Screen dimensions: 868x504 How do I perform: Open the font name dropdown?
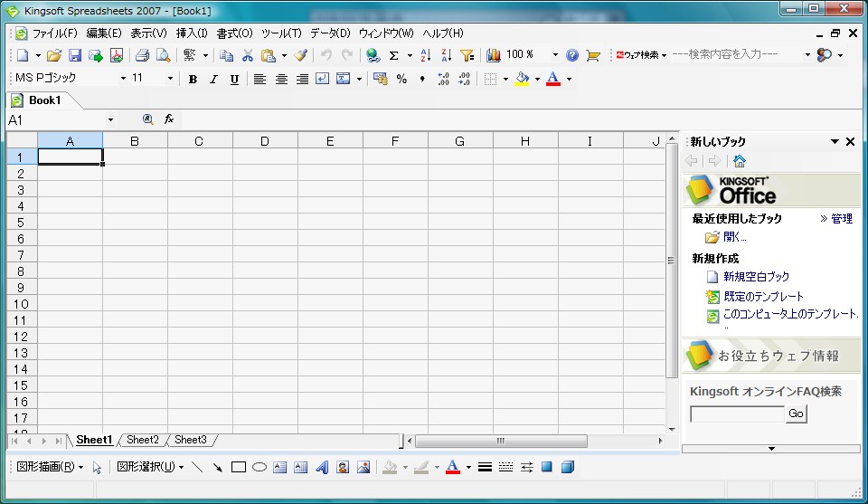[x=123, y=79]
